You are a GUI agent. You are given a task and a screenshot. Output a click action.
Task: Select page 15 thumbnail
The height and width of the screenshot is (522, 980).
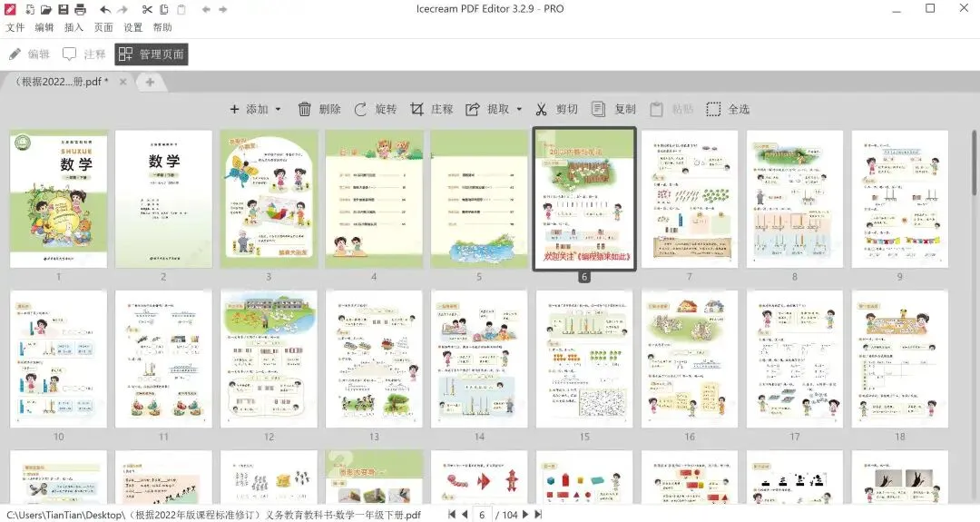click(x=584, y=359)
